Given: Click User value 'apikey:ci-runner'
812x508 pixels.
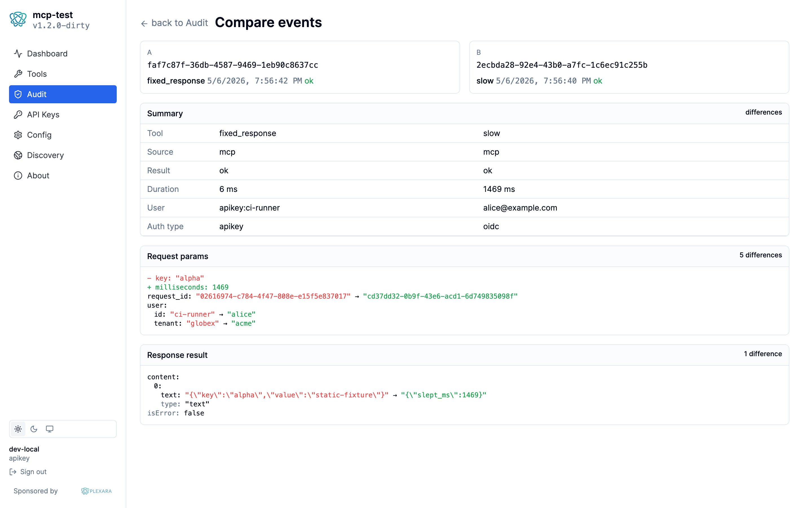Looking at the screenshot, I should coord(249,208).
